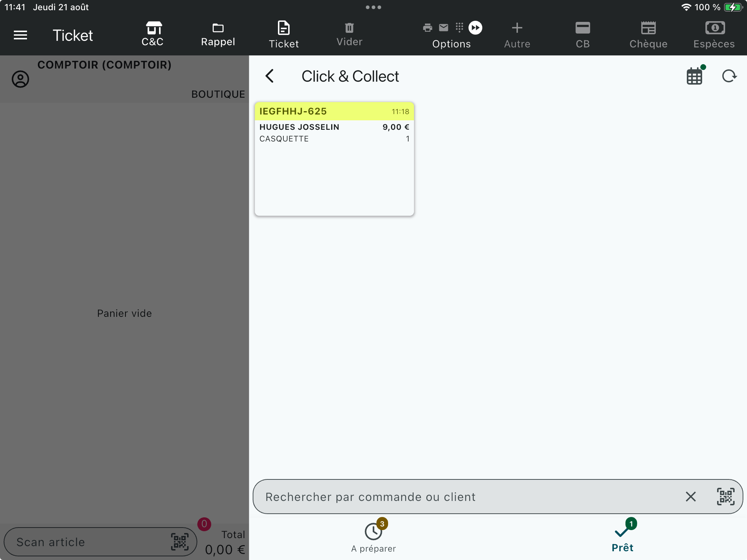Click the 11:18 order time

pyautogui.click(x=400, y=112)
